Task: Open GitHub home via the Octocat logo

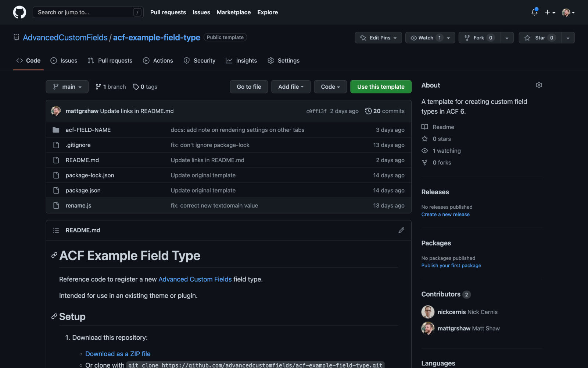Action: click(19, 12)
